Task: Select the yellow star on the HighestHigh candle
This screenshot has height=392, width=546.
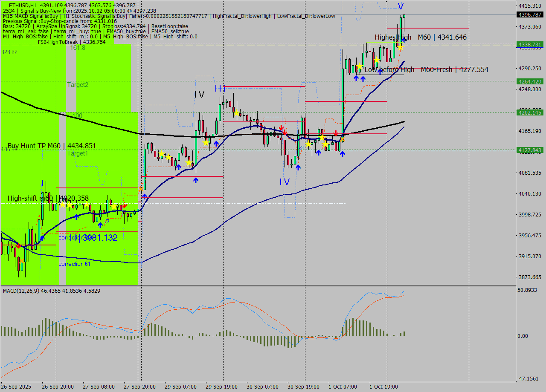Action: (x=400, y=47)
